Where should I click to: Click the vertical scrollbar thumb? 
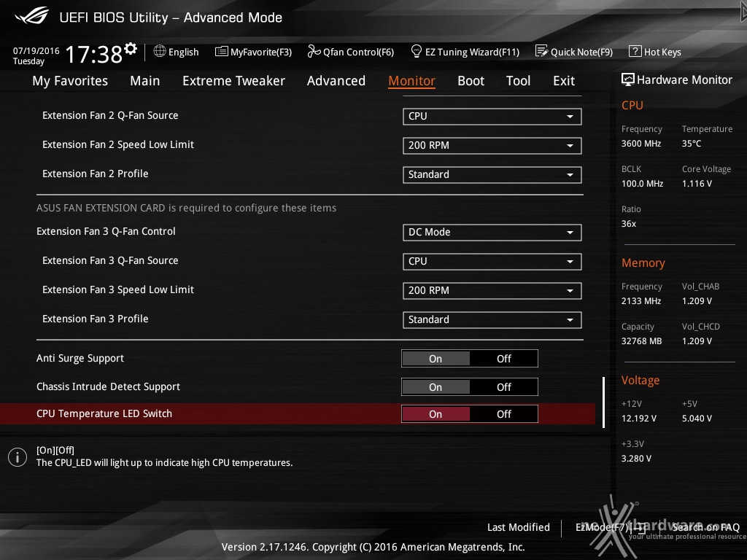603,402
